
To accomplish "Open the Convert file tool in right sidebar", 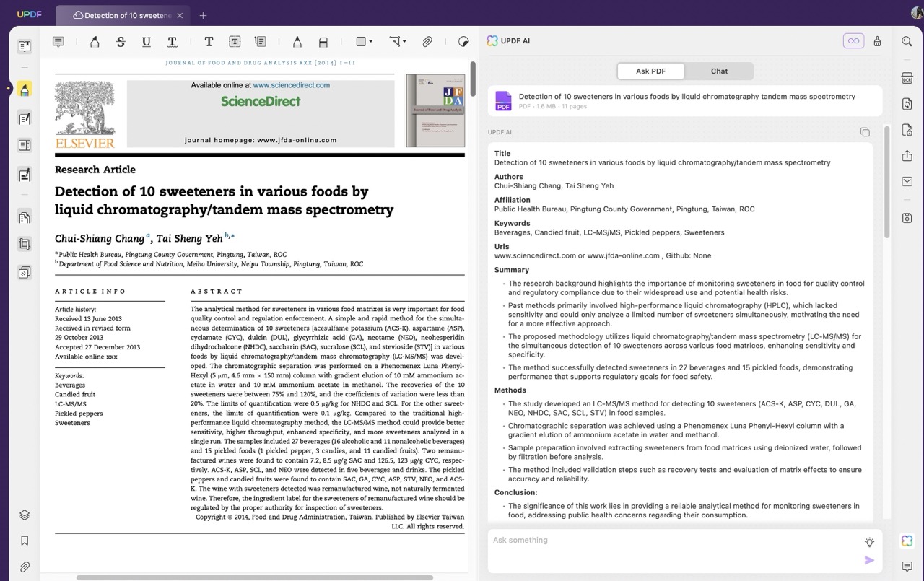I will 907,104.
